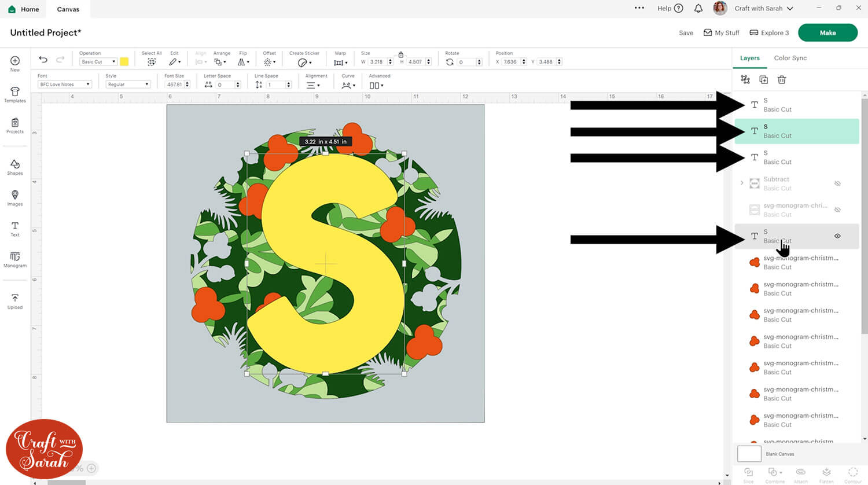Click the yellow operation color swatch
This screenshot has width=868, height=485.
click(124, 61)
